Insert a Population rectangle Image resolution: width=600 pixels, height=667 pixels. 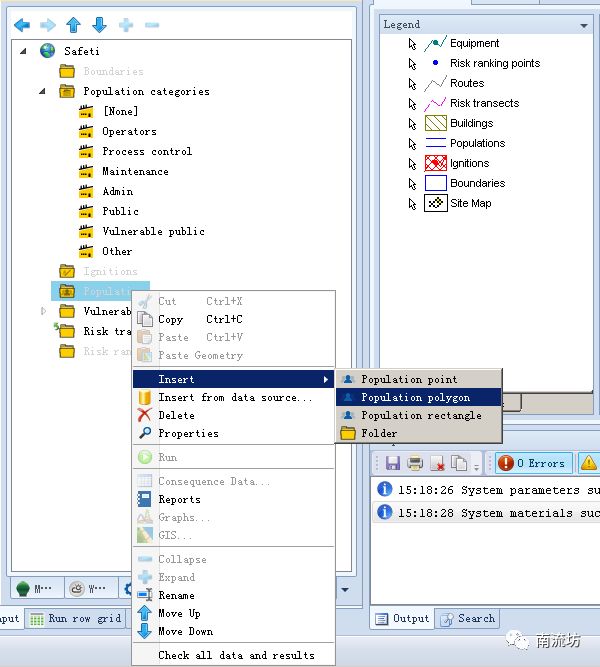[419, 415]
